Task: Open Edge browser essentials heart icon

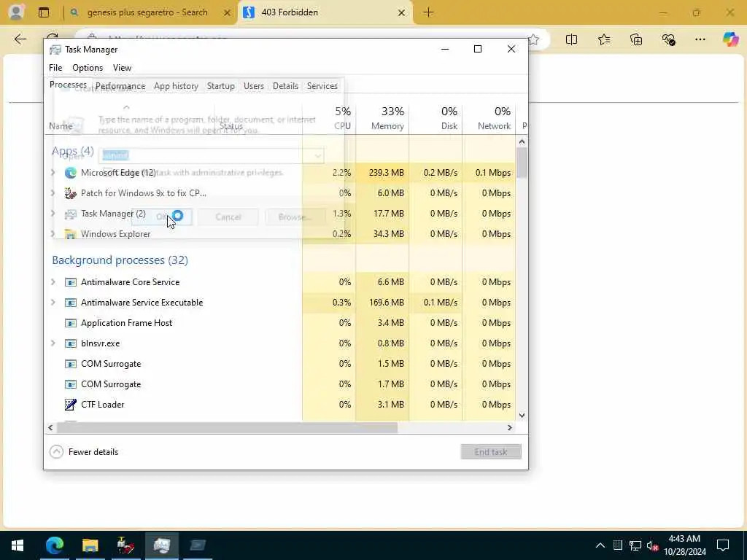Action: pyautogui.click(x=668, y=39)
